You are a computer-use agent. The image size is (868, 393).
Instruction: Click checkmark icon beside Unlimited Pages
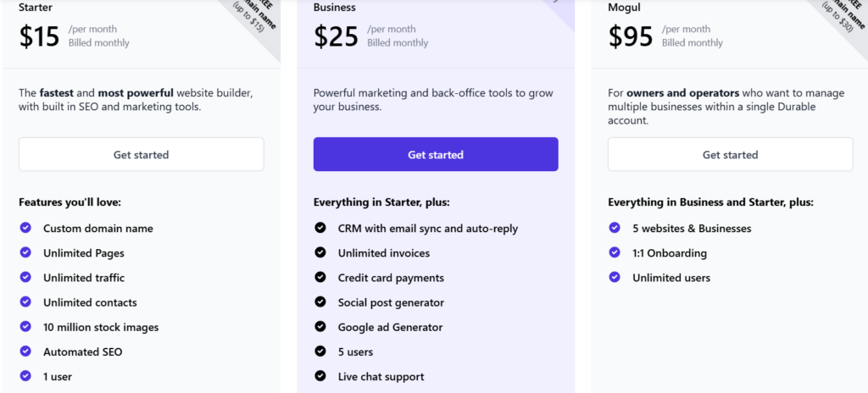pyautogui.click(x=25, y=252)
